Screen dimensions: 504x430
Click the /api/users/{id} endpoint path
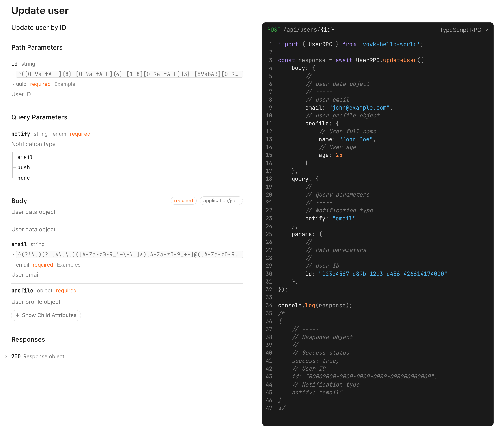[308, 30]
